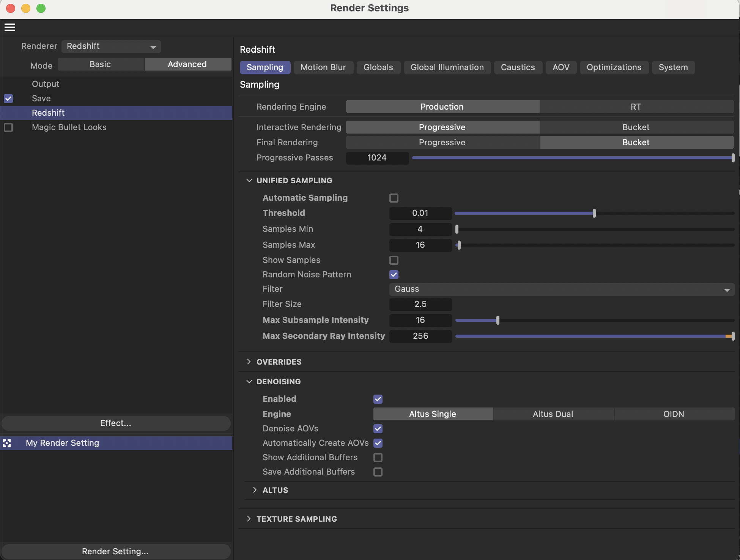Select OIDN denoise engine
Viewport: 740px width, 560px height.
click(674, 414)
